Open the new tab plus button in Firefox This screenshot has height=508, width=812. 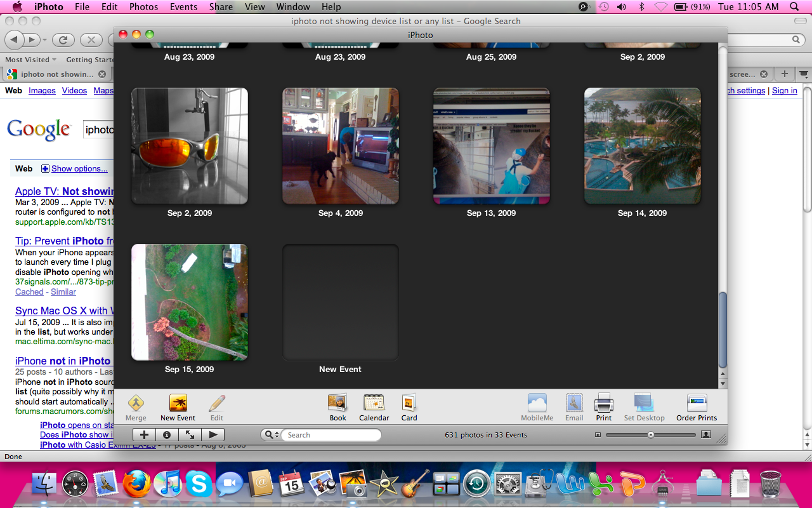pyautogui.click(x=785, y=74)
